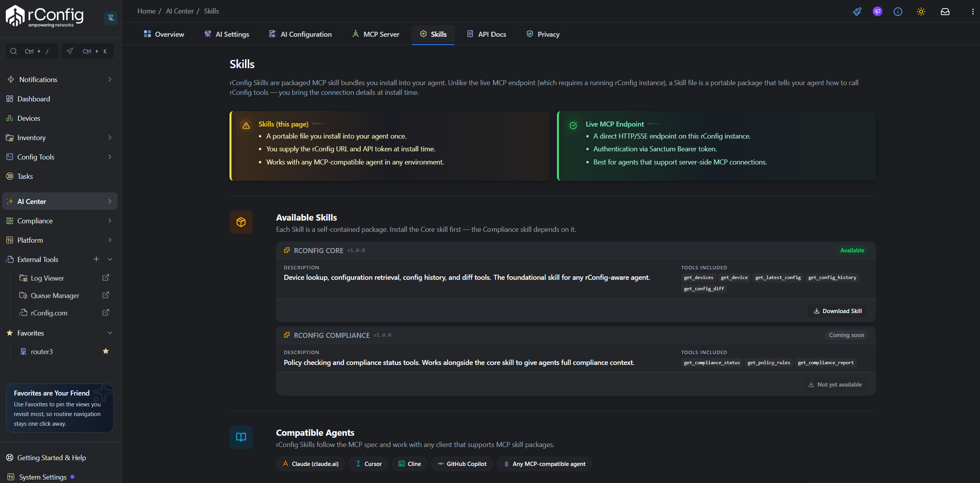This screenshot has width=980, height=483.
Task: Select the Cursor agent chip
Action: (368, 464)
